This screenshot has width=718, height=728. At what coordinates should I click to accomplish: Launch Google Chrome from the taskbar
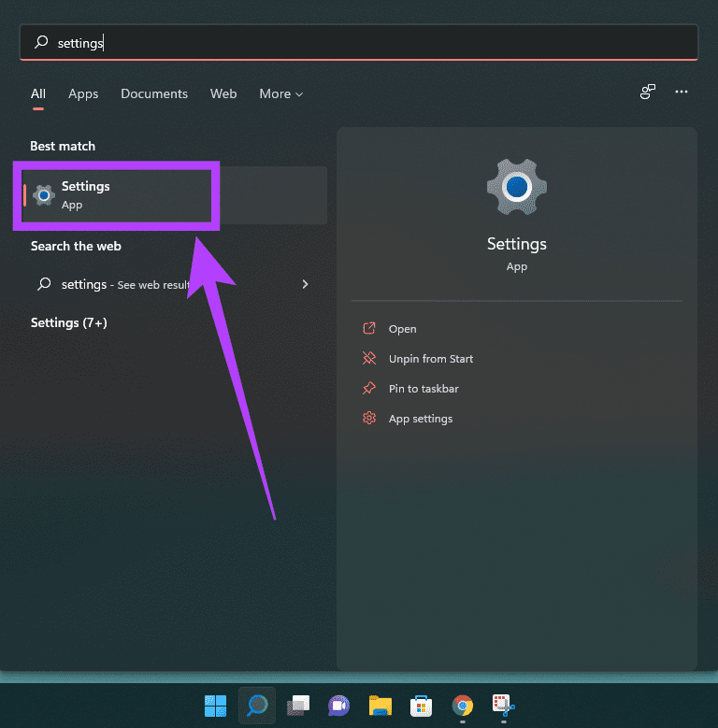click(x=462, y=706)
